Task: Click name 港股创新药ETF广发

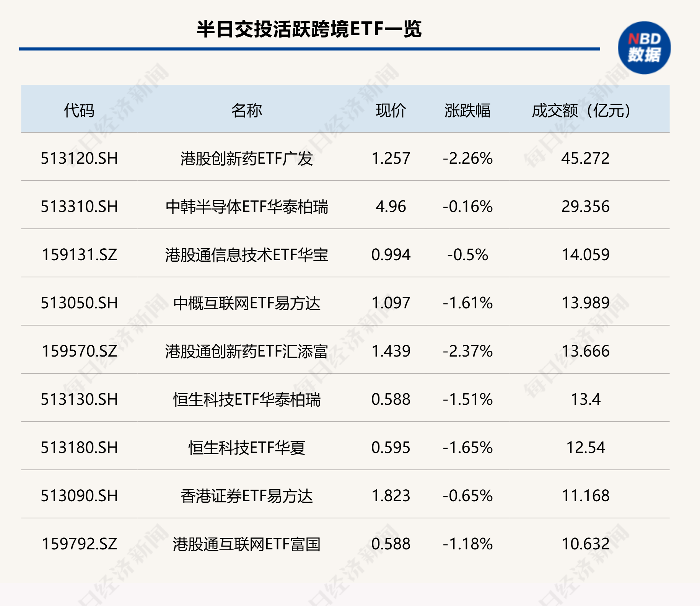Action: [247, 158]
